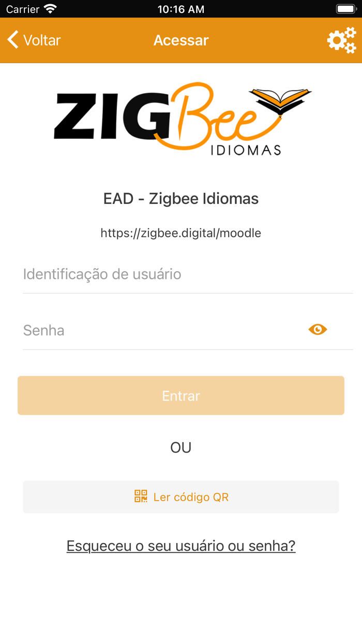Select the QR code scanner icon
362x644 pixels.
[x=141, y=496]
